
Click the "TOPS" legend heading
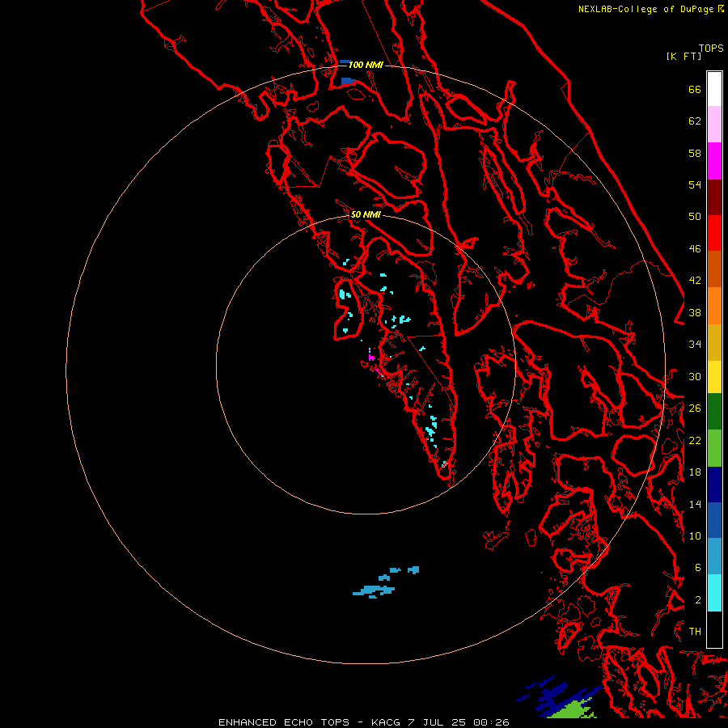point(711,49)
